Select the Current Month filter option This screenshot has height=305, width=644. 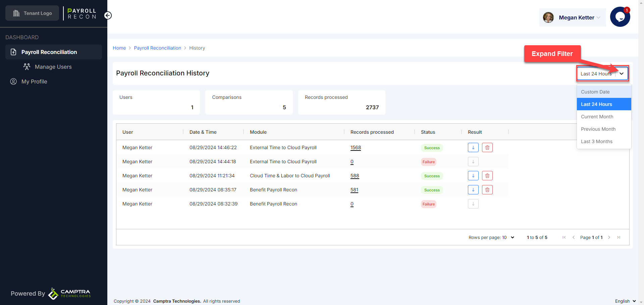604,117
